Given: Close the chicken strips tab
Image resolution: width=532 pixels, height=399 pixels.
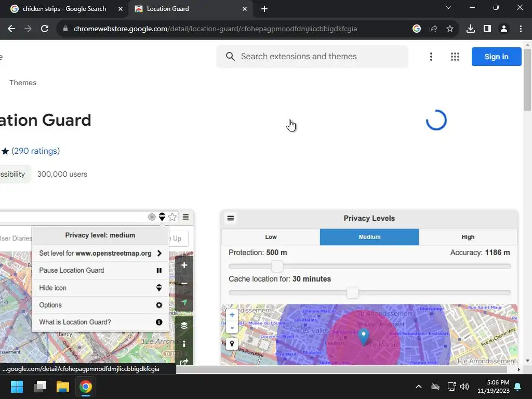Looking at the screenshot, I should click(121, 9).
